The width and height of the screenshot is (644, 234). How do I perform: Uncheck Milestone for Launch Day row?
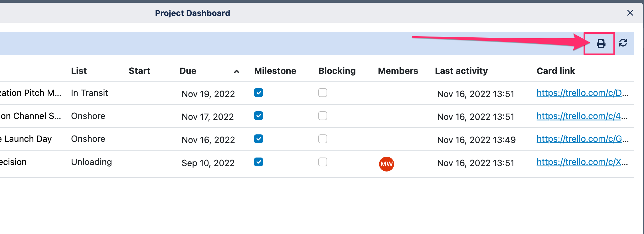pos(258,139)
